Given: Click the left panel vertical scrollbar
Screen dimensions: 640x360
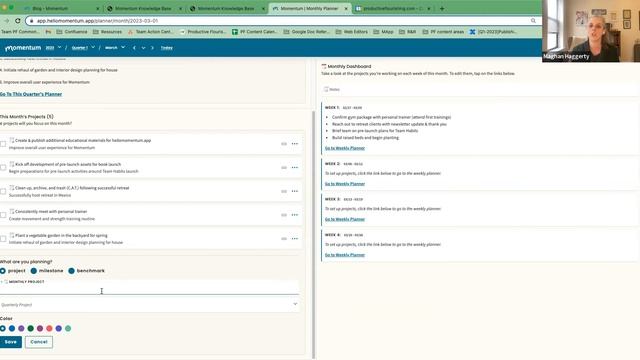Looking at the screenshot, I should (x=313, y=235).
